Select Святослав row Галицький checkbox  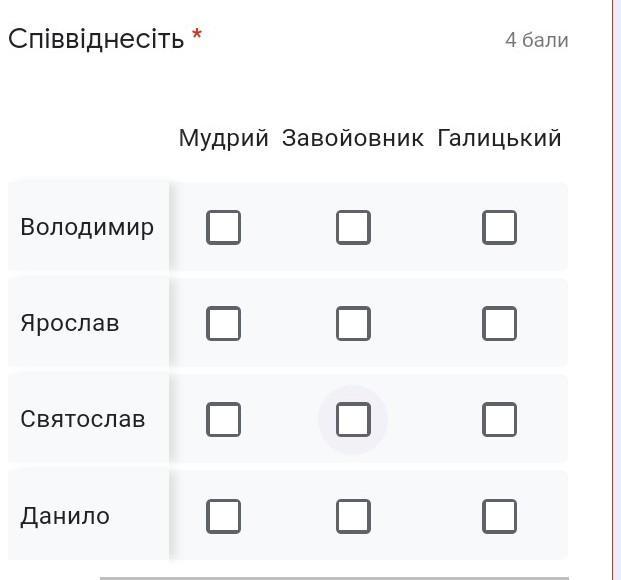(499, 419)
